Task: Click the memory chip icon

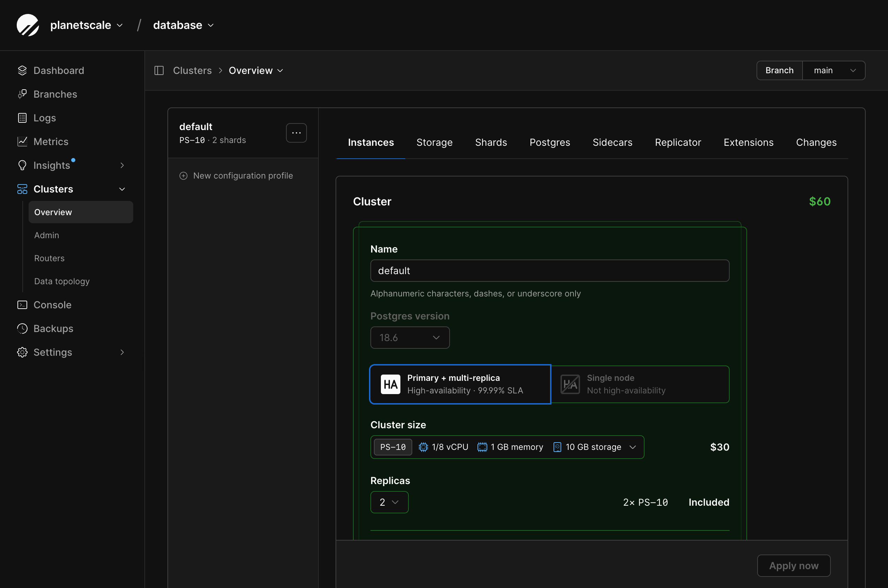Action: click(482, 447)
